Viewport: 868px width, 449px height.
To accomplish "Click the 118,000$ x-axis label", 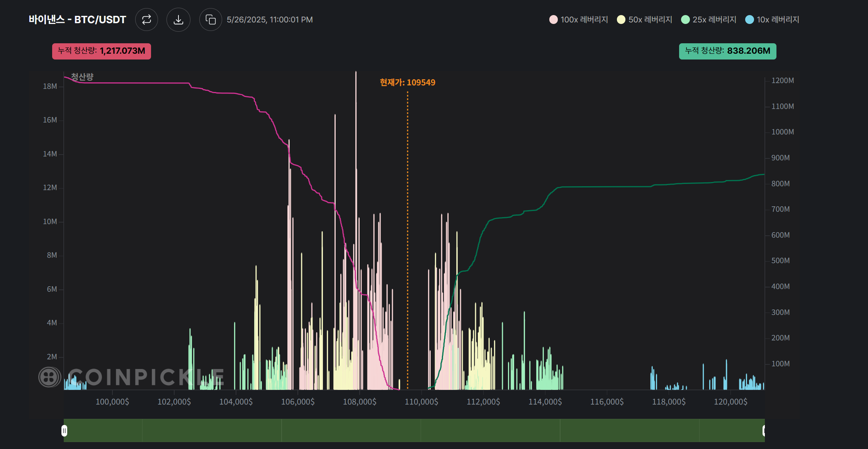I will click(669, 402).
